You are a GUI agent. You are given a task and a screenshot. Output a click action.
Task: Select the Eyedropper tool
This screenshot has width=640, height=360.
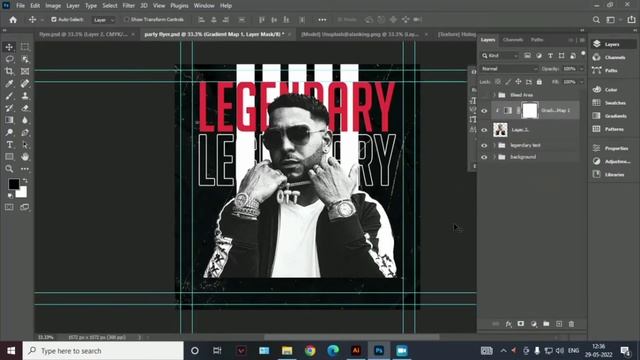pos(9,84)
